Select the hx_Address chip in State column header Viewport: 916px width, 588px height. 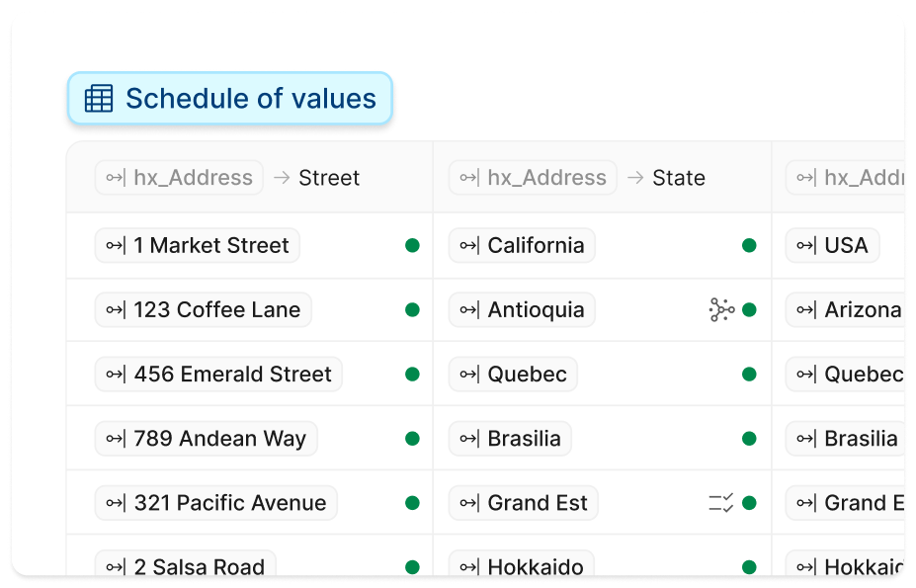(x=533, y=177)
